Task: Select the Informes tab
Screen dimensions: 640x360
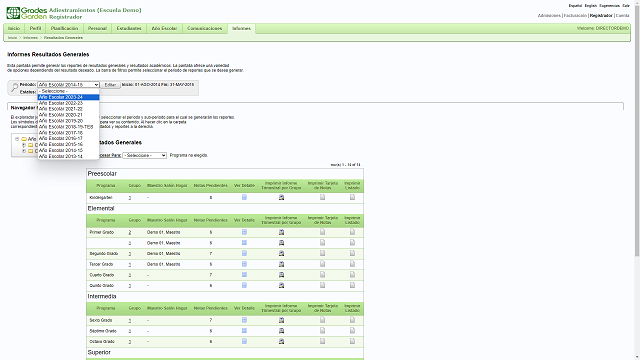Action: click(x=241, y=29)
